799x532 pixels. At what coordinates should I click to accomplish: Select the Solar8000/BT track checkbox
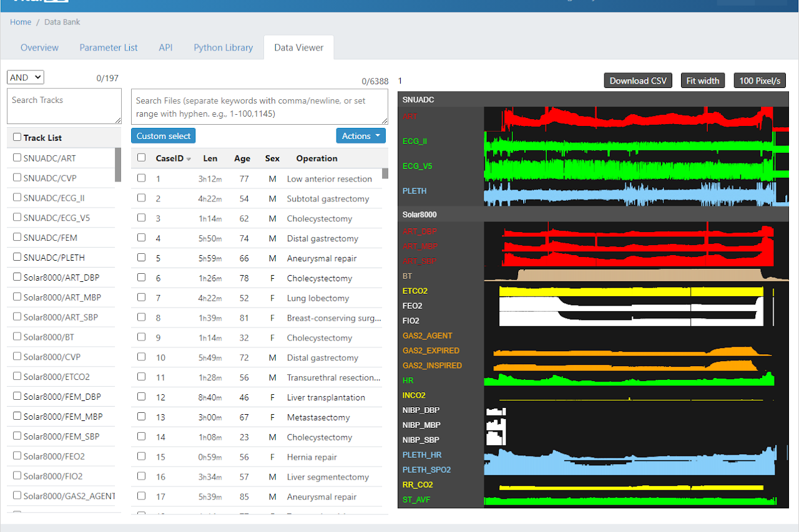17,337
